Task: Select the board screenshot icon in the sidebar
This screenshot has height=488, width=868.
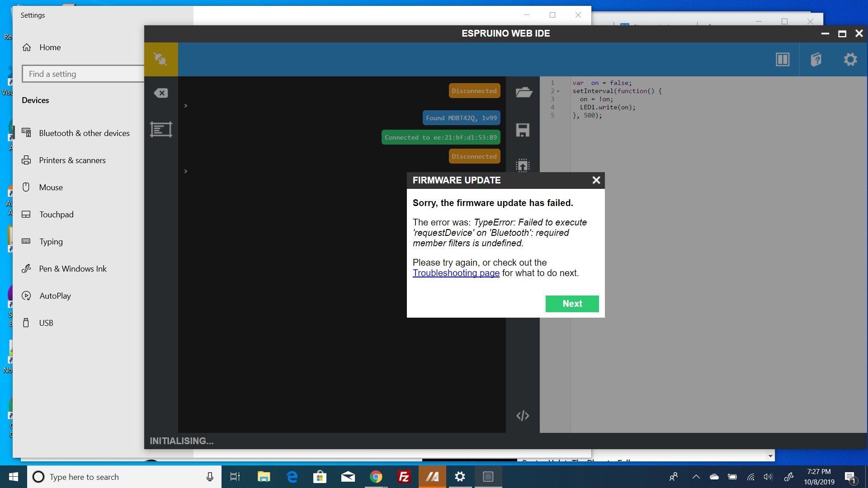Action: (x=161, y=129)
